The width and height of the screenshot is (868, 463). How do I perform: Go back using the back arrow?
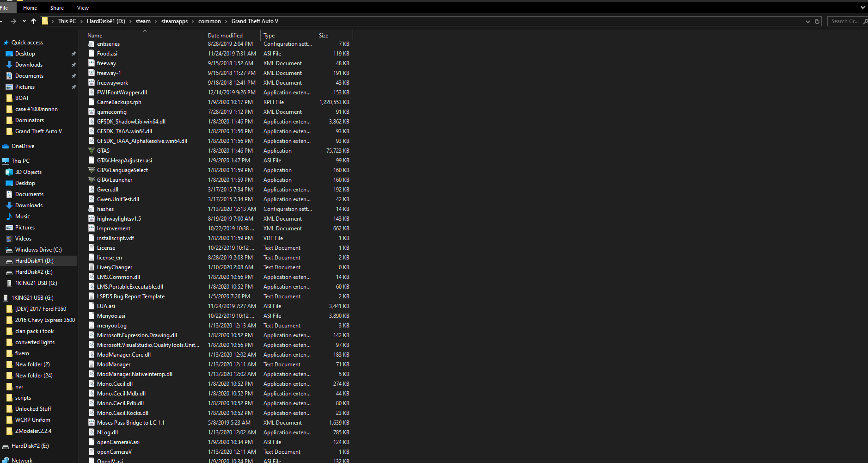point(2,21)
